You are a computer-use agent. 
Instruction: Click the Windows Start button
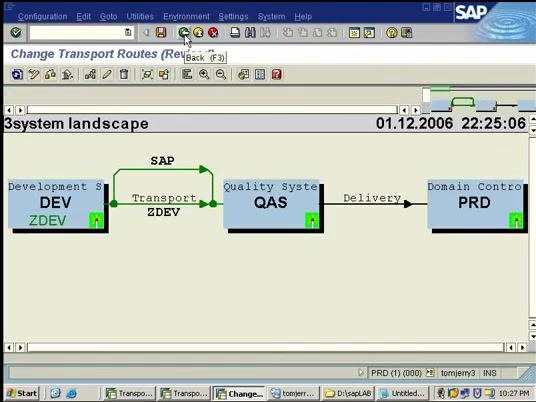[x=22, y=393]
